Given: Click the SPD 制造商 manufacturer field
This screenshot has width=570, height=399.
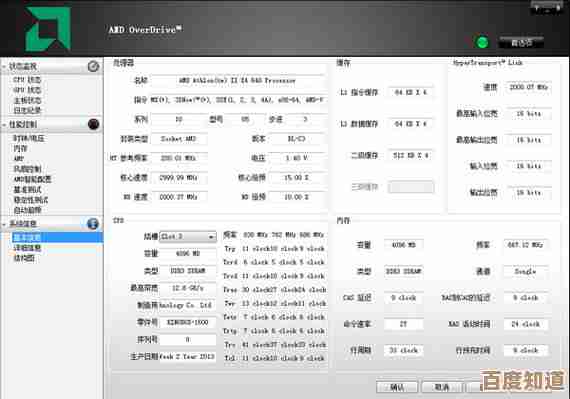Looking at the screenshot, I should (x=188, y=305).
